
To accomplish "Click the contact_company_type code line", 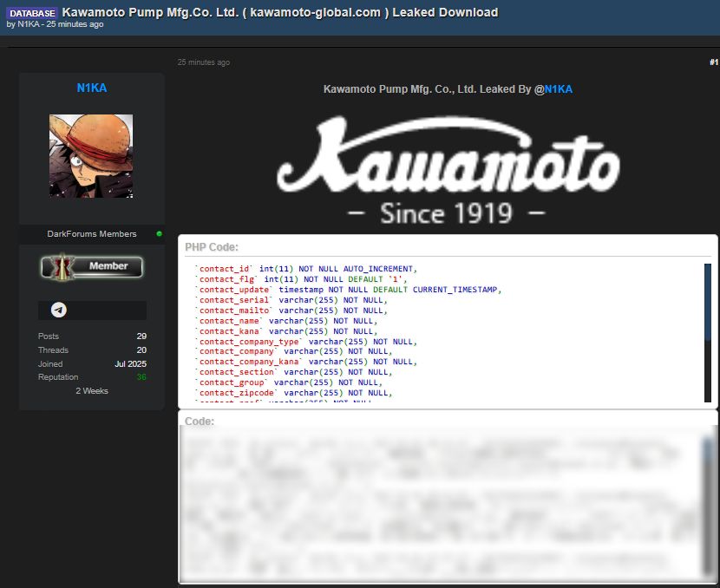I will point(306,342).
